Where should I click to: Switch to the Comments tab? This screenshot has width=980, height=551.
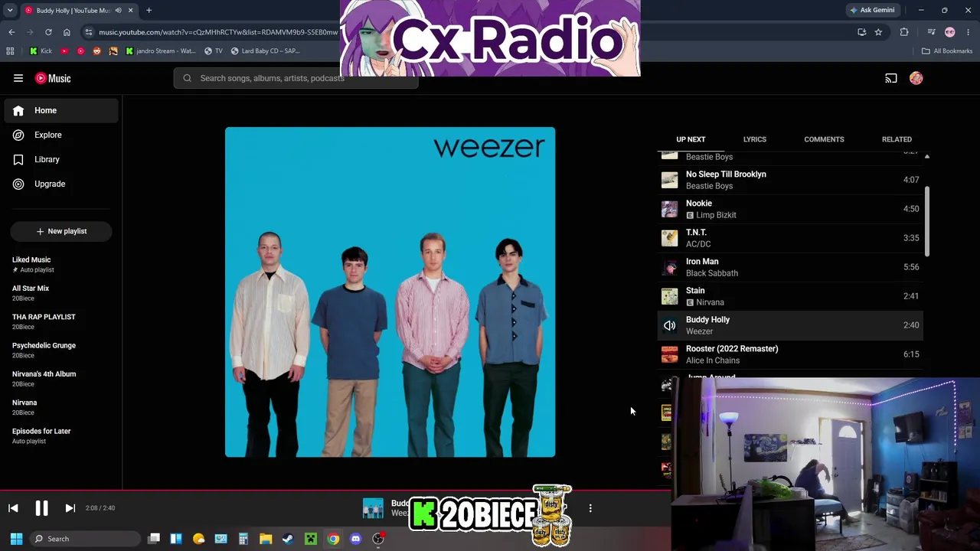824,139
